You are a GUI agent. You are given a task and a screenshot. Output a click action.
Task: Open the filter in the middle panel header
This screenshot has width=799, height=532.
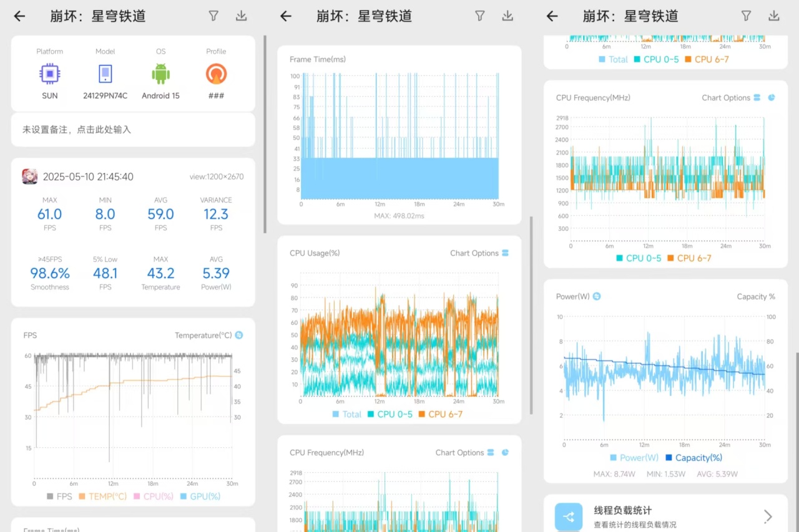coord(479,16)
